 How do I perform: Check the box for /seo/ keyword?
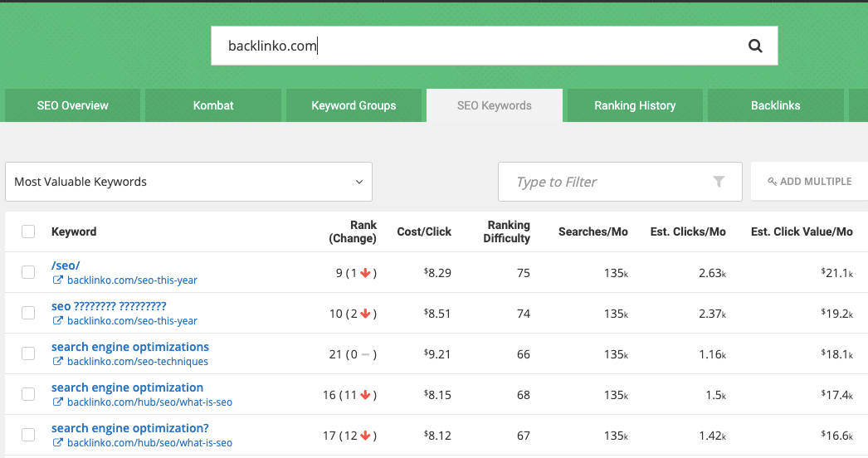(x=28, y=272)
